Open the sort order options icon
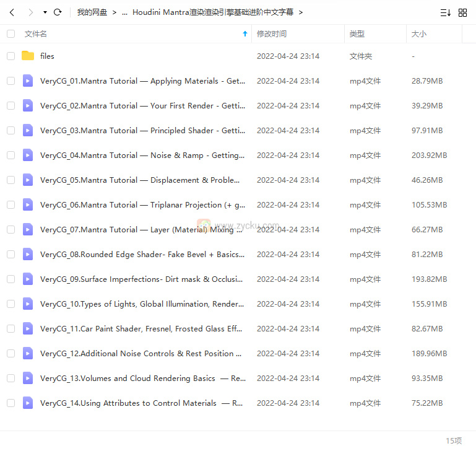 tap(445, 12)
